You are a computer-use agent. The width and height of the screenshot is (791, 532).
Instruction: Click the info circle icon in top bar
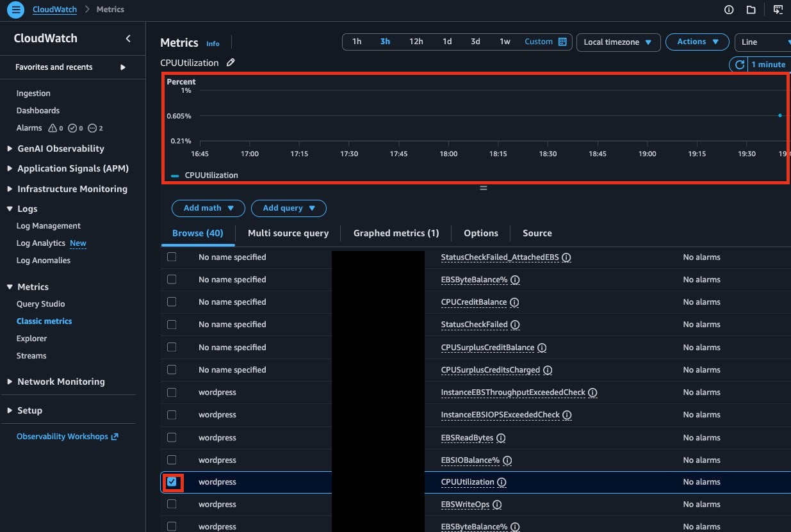[729, 10]
